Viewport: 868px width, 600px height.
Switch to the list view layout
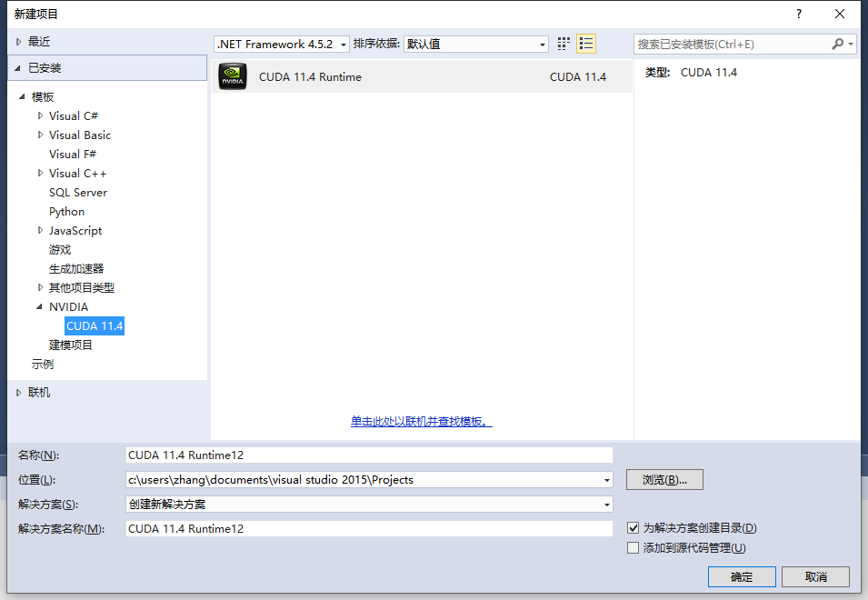point(585,43)
